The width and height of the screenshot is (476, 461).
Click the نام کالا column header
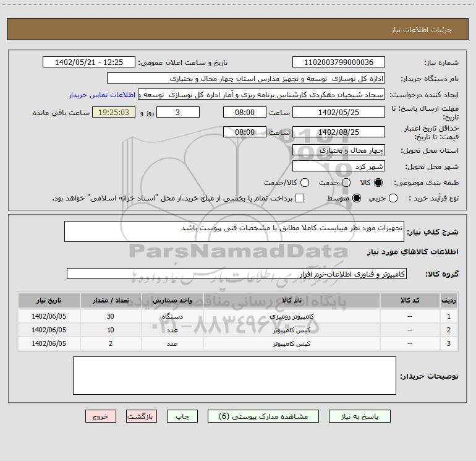(291, 300)
